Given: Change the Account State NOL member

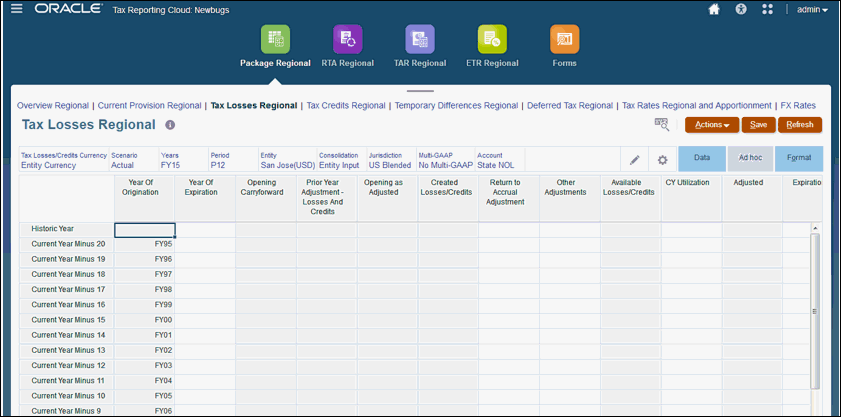Looking at the screenshot, I should [x=500, y=160].
